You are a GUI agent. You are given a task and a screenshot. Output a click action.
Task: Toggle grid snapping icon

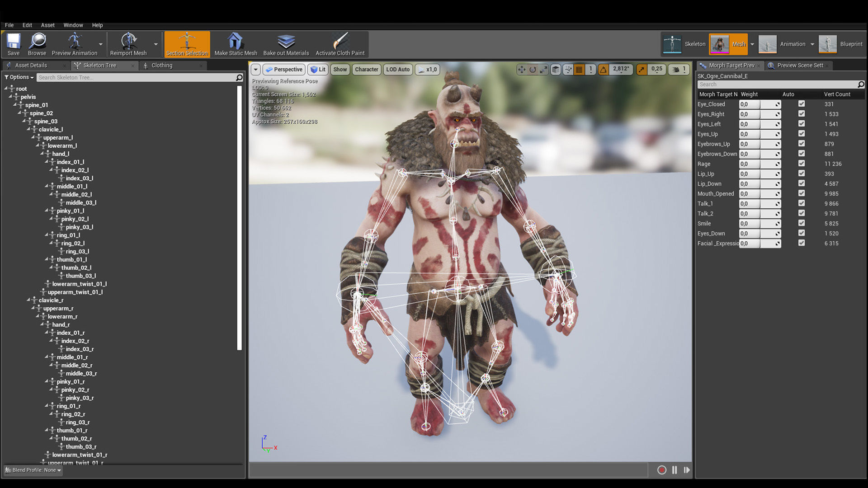tap(579, 69)
